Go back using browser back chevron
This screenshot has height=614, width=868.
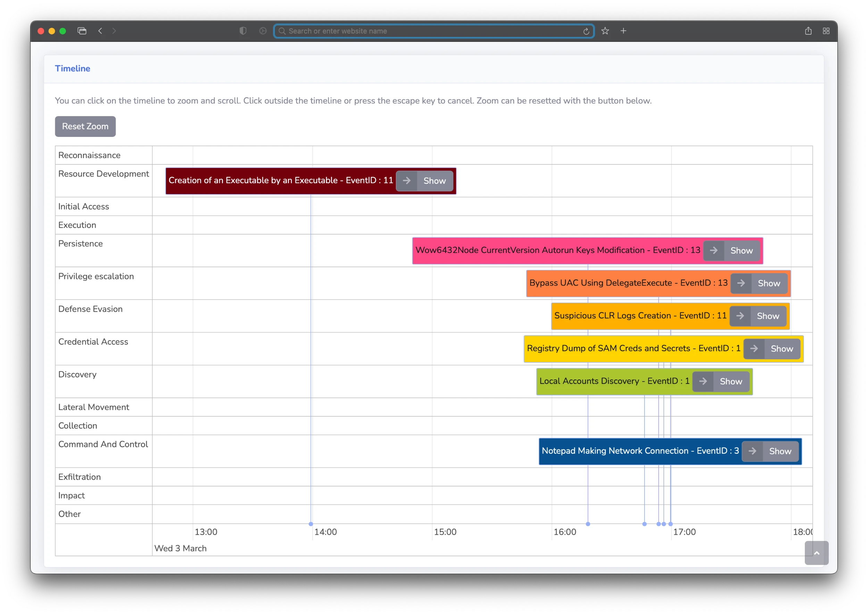click(x=100, y=31)
